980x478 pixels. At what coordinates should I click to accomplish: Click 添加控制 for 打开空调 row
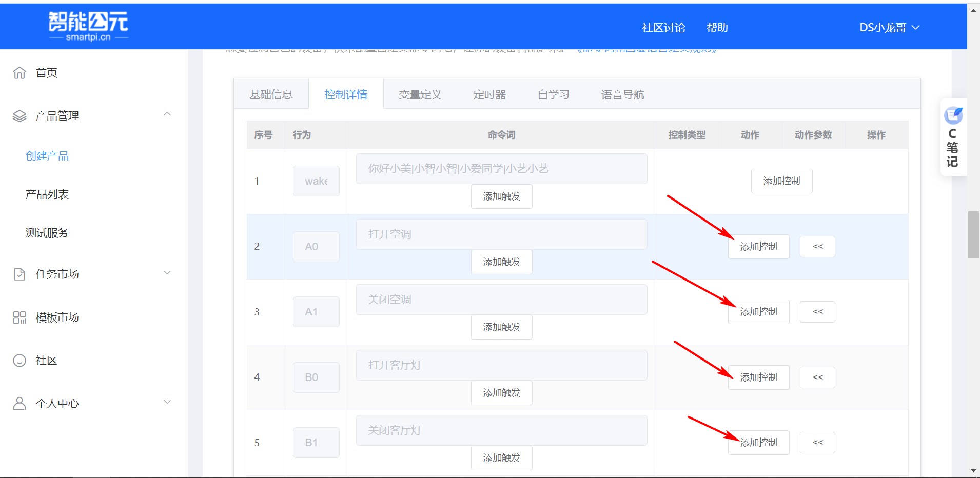[x=758, y=247]
